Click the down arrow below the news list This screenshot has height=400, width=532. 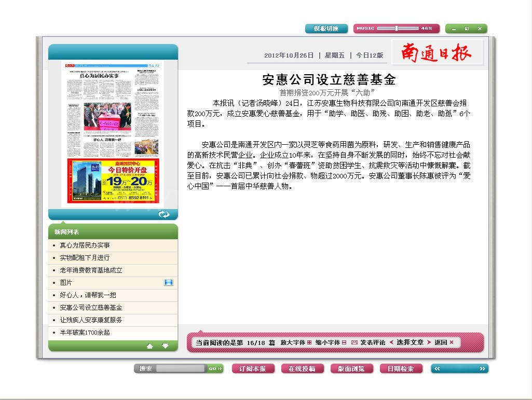point(166,345)
